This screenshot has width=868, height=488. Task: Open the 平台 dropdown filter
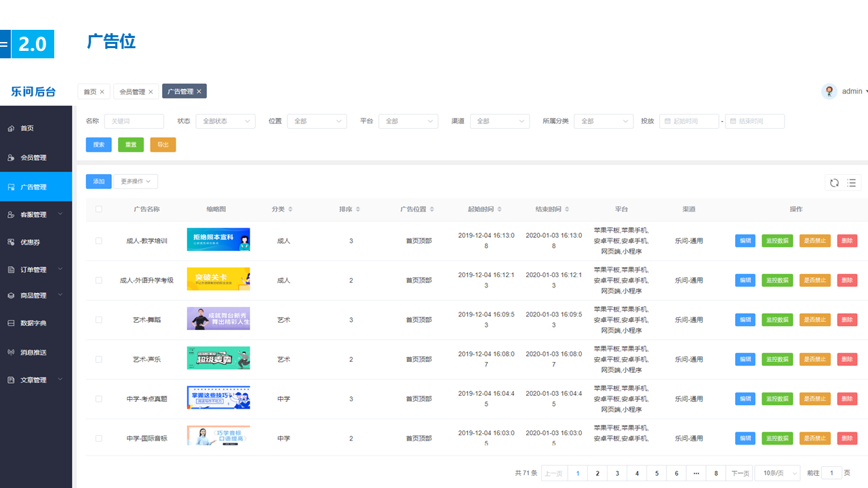click(408, 121)
